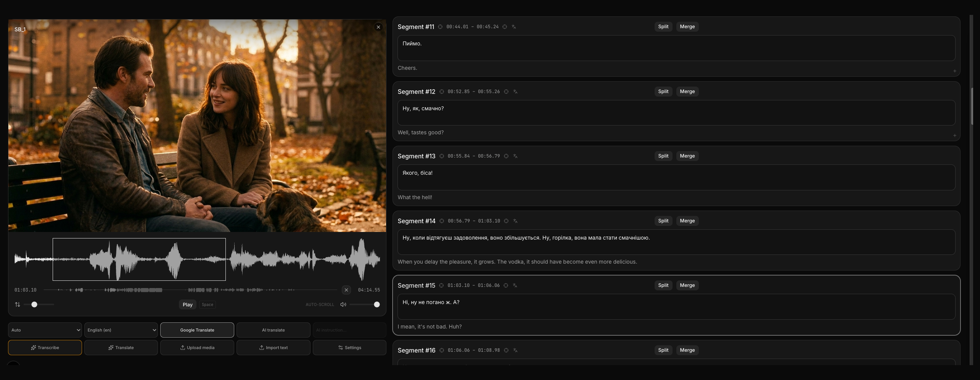This screenshot has width=980, height=380.
Task: Click translate icon on Segment #14
Action: (515, 221)
